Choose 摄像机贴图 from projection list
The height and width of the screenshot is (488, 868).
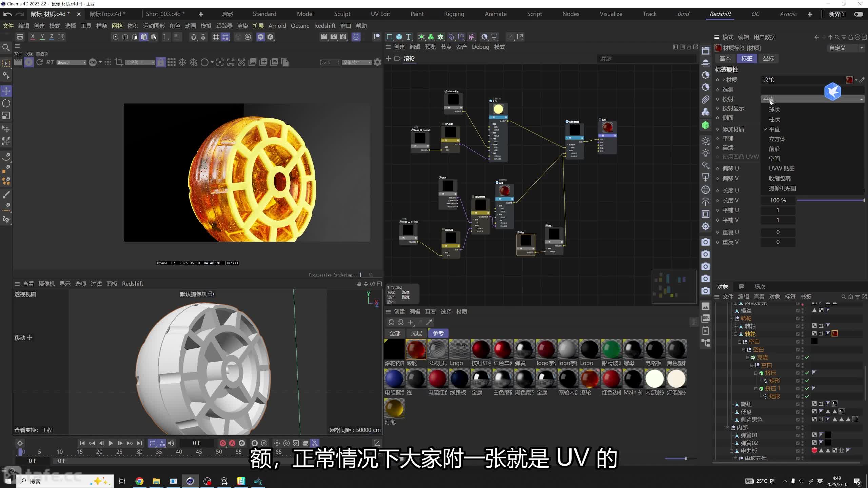[782, 188]
